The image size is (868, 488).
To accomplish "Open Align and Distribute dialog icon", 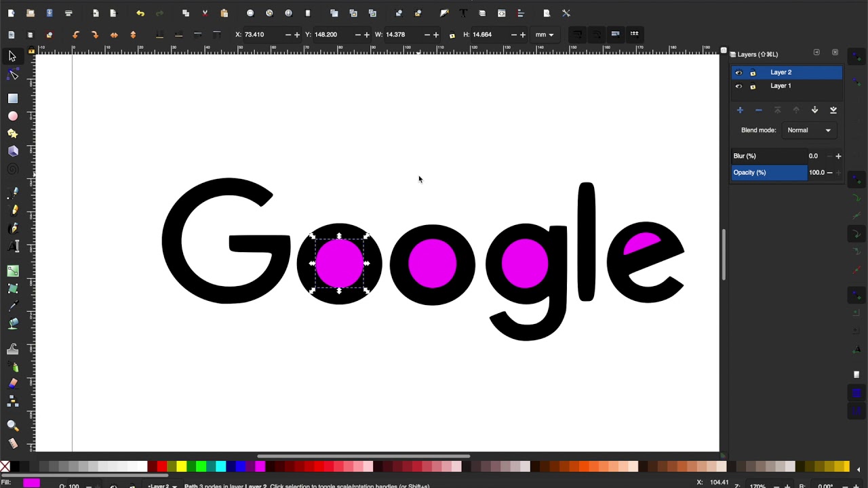I will (x=520, y=13).
